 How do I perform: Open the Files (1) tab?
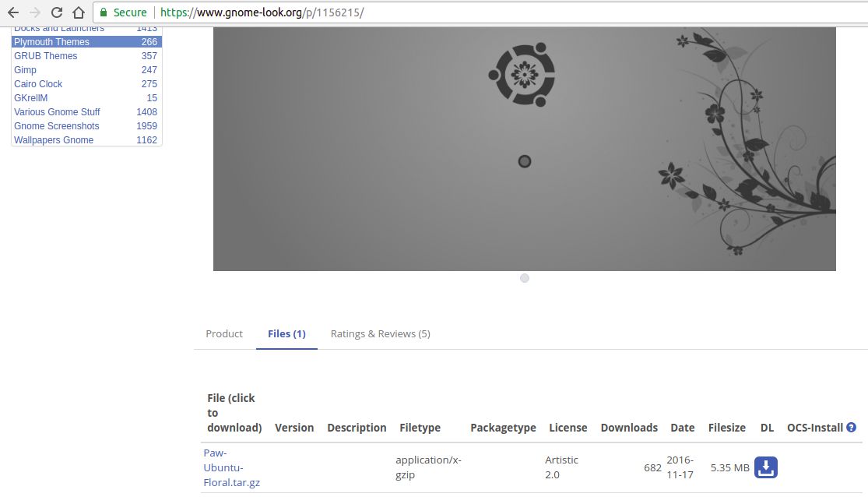(x=286, y=334)
